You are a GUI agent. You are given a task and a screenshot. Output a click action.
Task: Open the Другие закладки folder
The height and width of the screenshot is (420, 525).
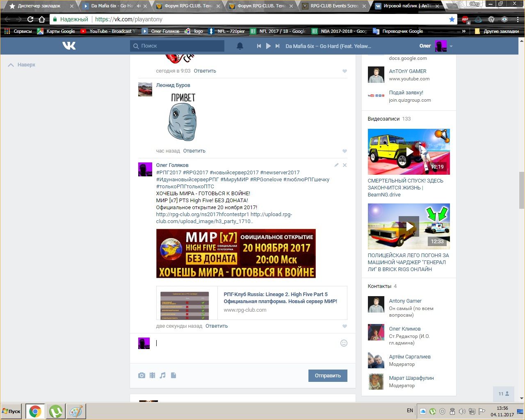coord(497,31)
